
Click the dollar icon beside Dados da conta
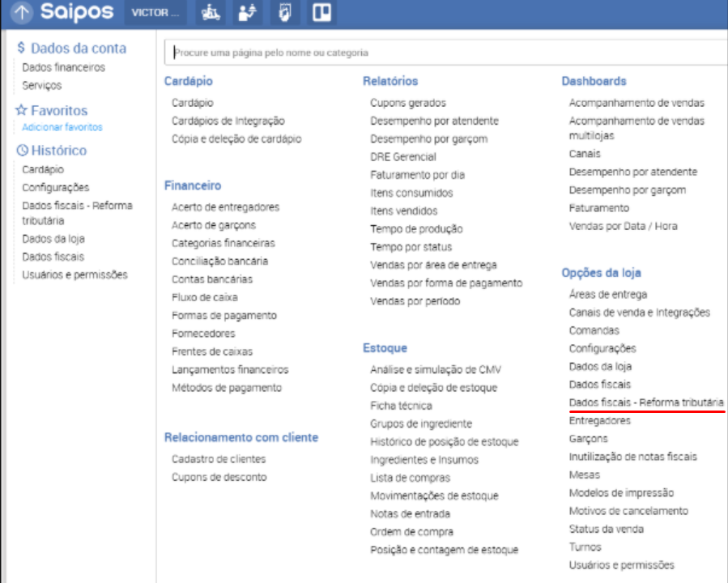pos(21,49)
